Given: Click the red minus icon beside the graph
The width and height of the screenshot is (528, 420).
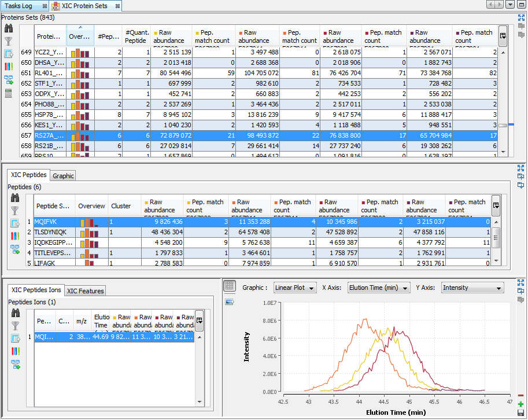Looking at the screenshot, I should (x=521, y=395).
